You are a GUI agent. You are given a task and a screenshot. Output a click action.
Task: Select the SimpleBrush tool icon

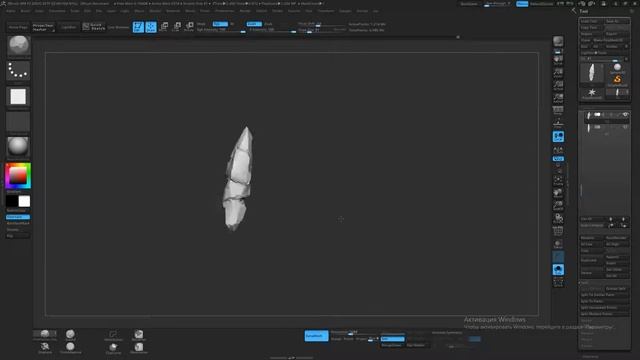(617, 80)
